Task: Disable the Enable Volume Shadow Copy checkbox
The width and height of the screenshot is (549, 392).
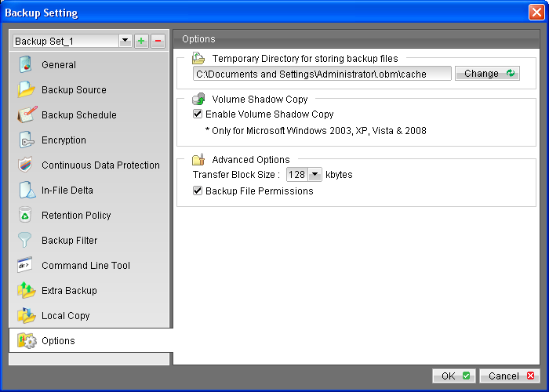Action: click(x=198, y=114)
